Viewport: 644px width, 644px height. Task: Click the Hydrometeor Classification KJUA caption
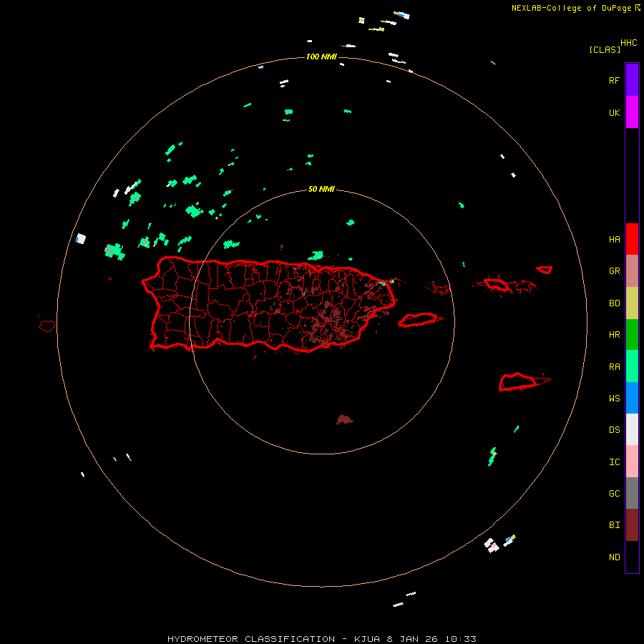[x=321, y=639]
